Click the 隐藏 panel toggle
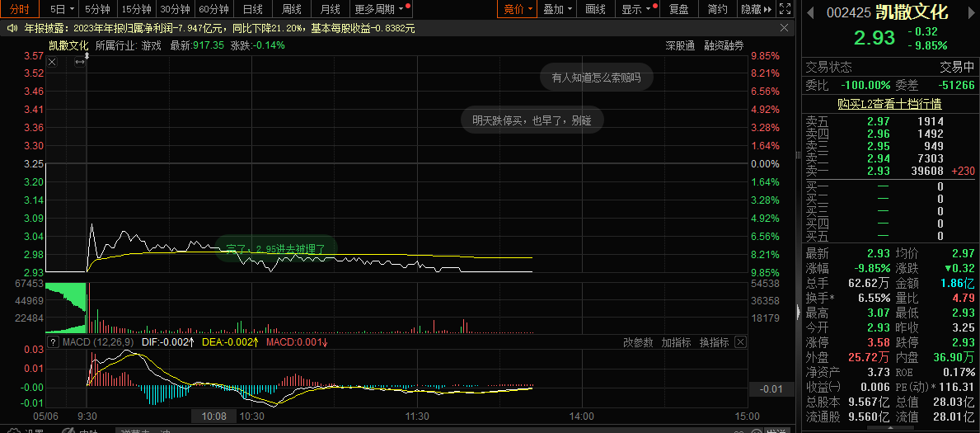Viewport: 980px width, 433px height. [x=756, y=9]
